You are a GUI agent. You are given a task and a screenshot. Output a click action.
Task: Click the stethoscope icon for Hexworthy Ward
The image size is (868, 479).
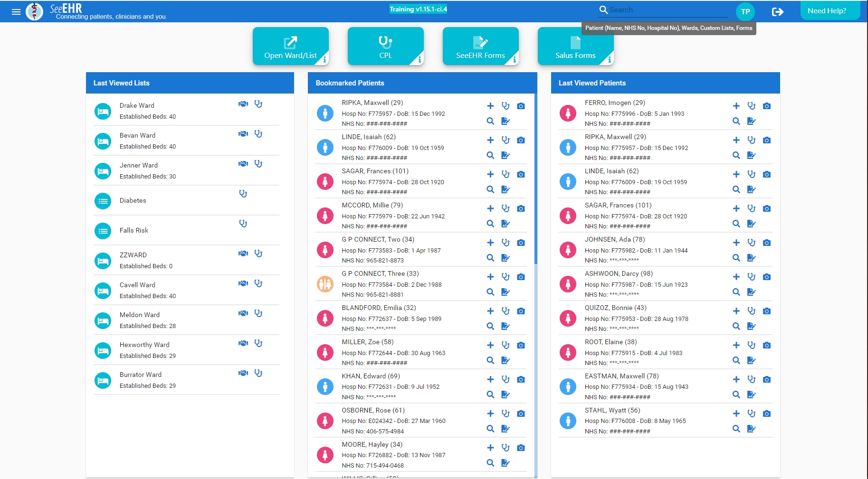pos(258,343)
